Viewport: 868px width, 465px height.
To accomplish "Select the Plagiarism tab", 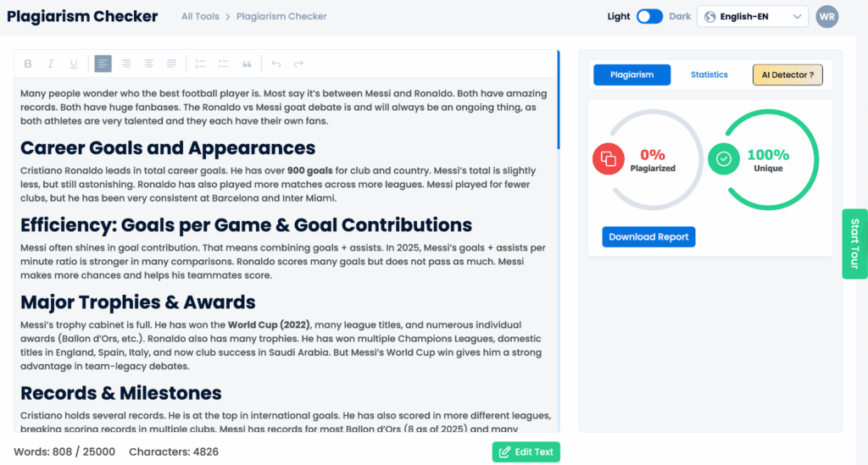I will point(632,75).
